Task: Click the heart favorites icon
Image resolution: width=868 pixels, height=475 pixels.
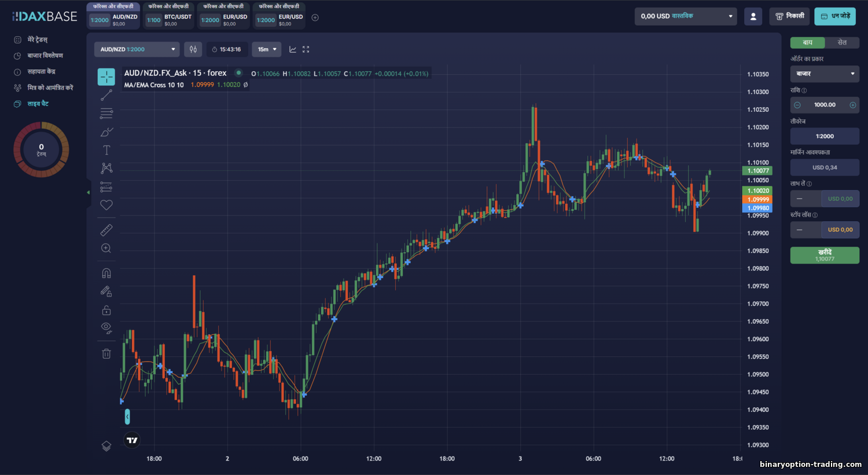Action: coord(106,204)
